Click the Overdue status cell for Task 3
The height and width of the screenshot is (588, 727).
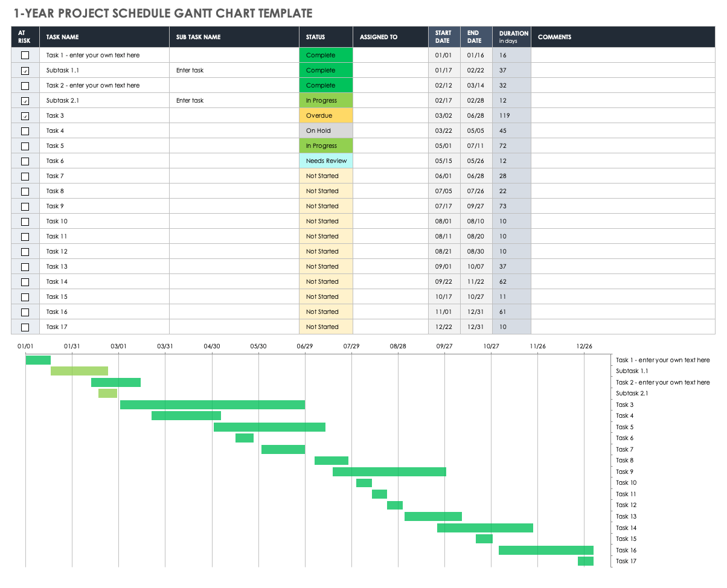325,115
